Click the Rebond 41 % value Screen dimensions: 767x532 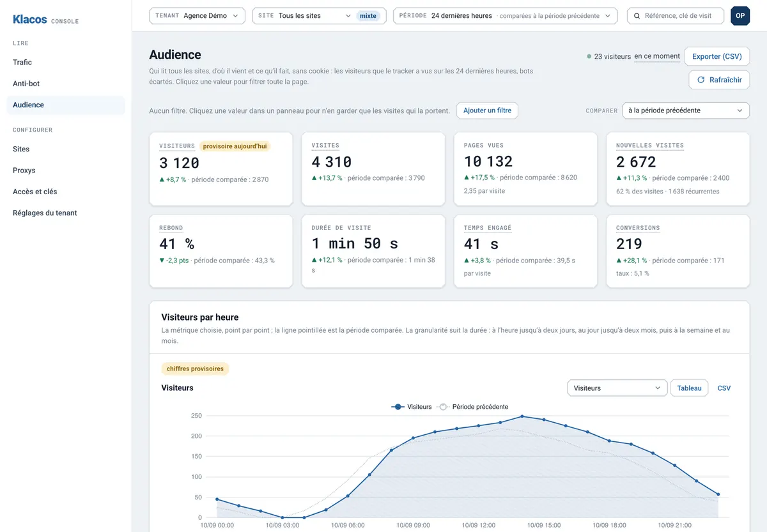(x=176, y=244)
